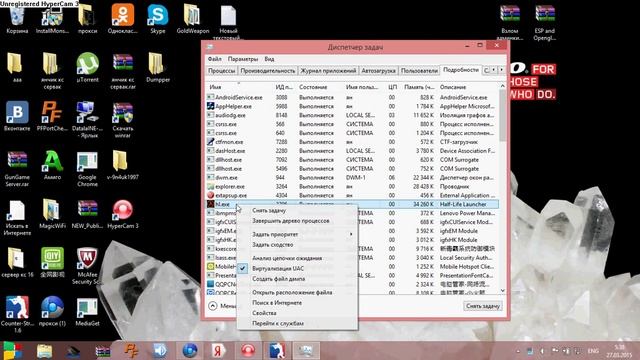Open the Вид menu
640x360 pixels.
pos(269,59)
